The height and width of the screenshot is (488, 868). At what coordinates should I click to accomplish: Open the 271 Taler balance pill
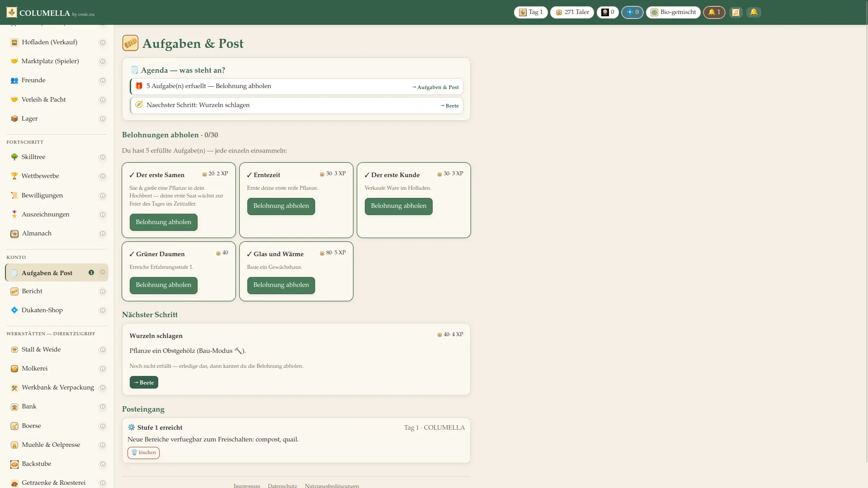572,12
